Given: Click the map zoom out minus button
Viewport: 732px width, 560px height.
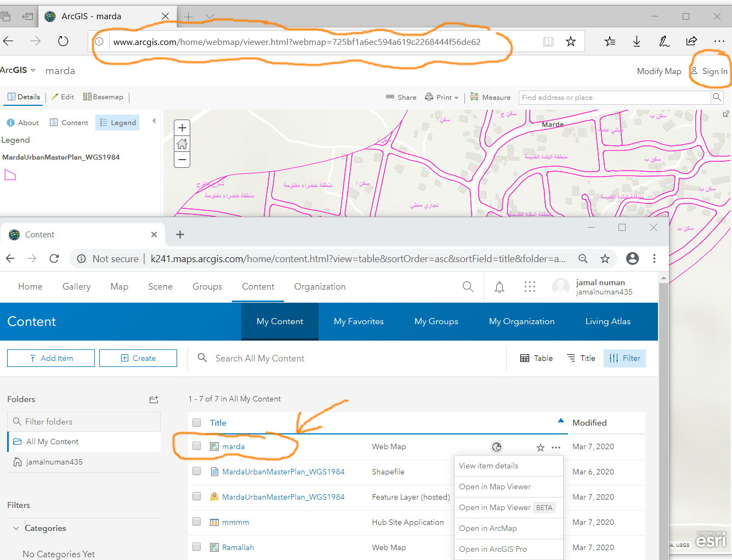Looking at the screenshot, I should (182, 160).
